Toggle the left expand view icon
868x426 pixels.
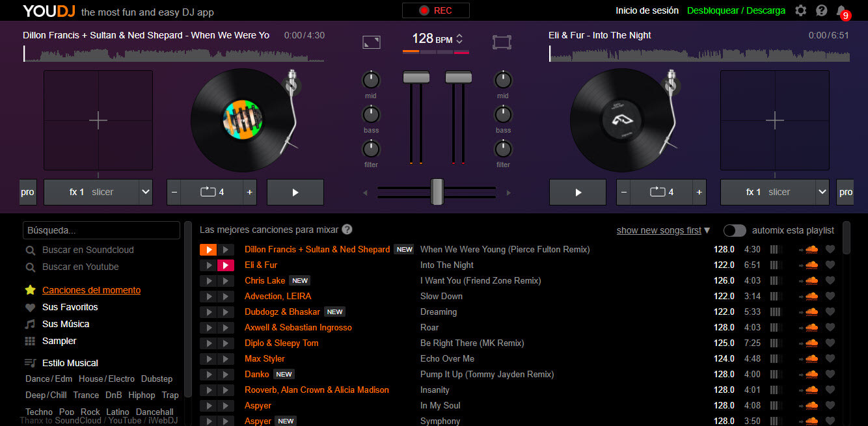(x=372, y=42)
